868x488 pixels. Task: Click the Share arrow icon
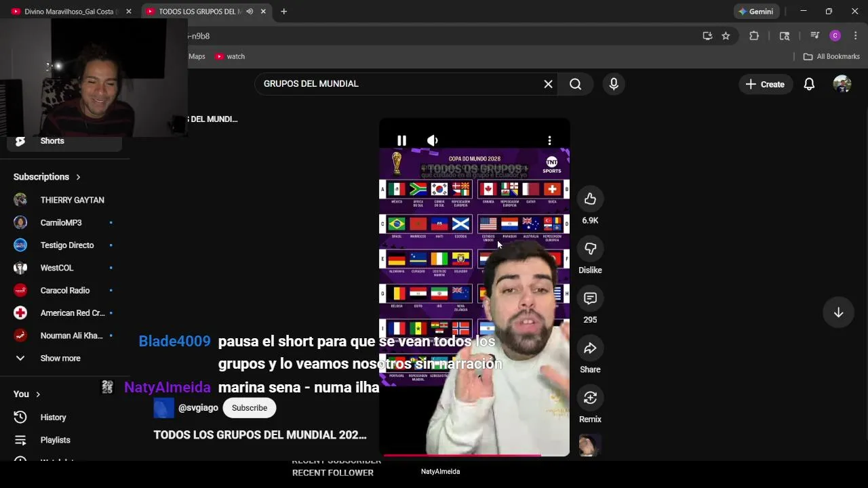coord(590,348)
